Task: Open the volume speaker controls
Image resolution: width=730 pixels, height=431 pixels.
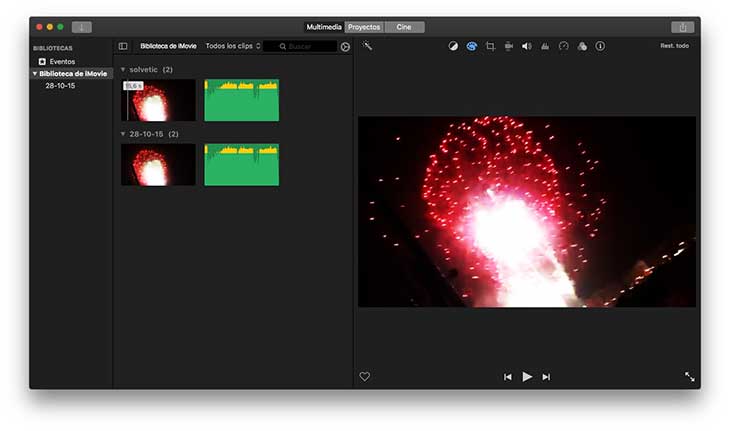Action: coord(527,46)
